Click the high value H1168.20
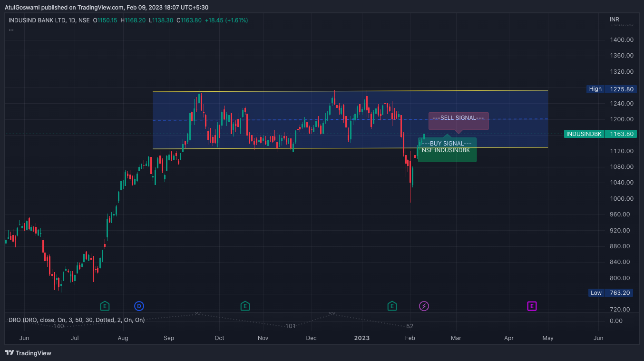 pyautogui.click(x=133, y=20)
